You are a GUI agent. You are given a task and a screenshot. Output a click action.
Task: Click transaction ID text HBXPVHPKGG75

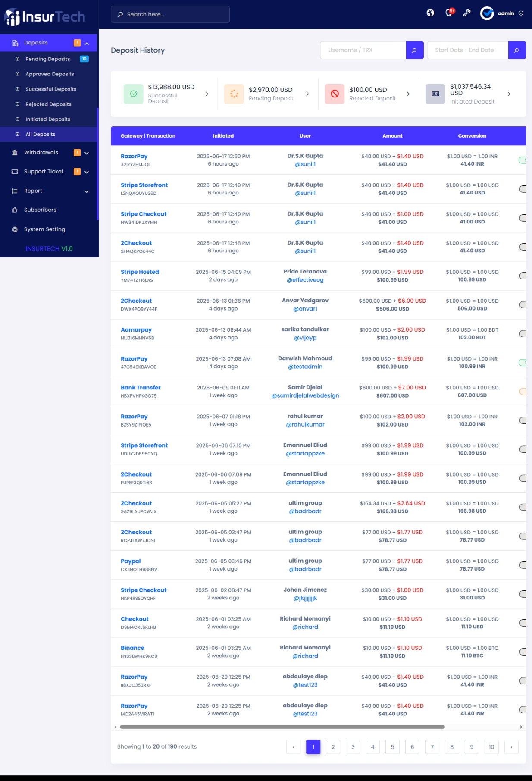coord(139,396)
